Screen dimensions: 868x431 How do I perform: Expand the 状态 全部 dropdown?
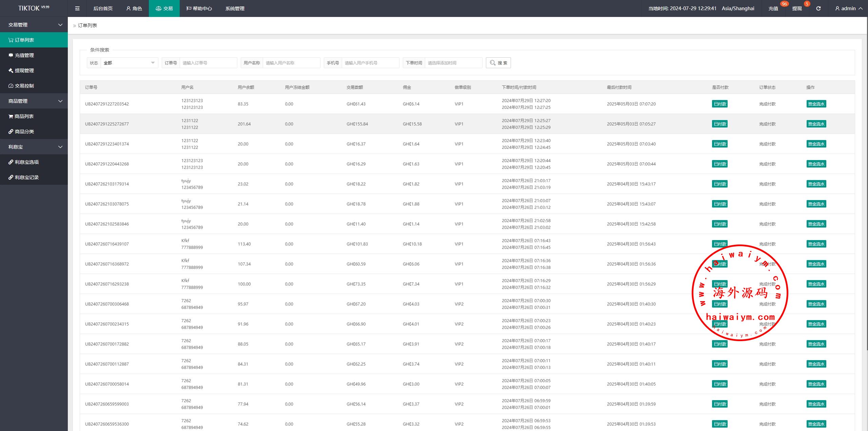129,63
